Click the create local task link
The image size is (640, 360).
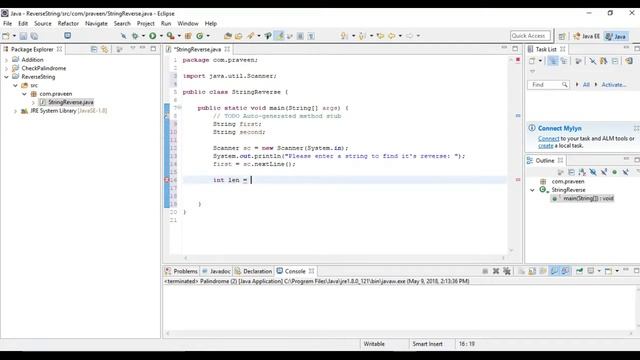pos(545,146)
